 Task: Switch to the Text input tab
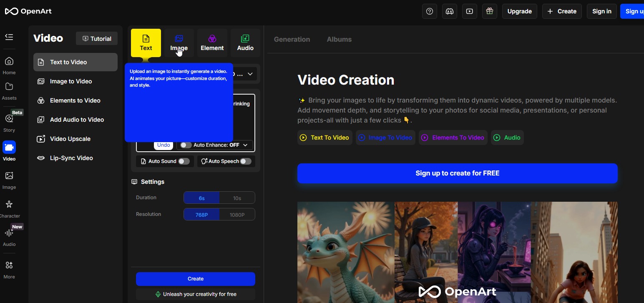tap(146, 43)
